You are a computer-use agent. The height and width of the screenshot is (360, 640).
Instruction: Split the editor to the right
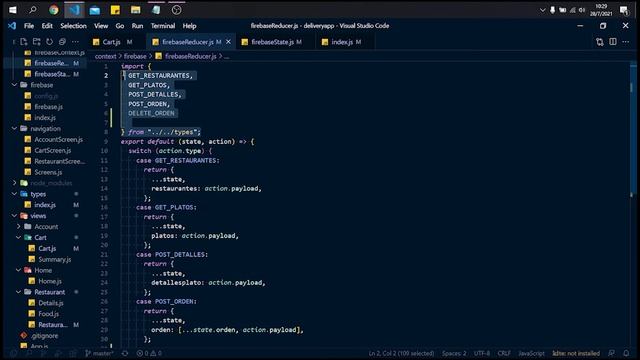tap(613, 42)
